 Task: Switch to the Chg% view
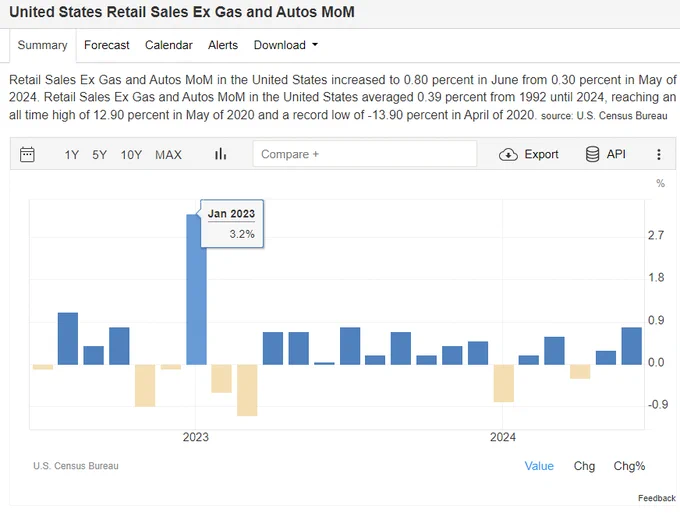(629, 466)
